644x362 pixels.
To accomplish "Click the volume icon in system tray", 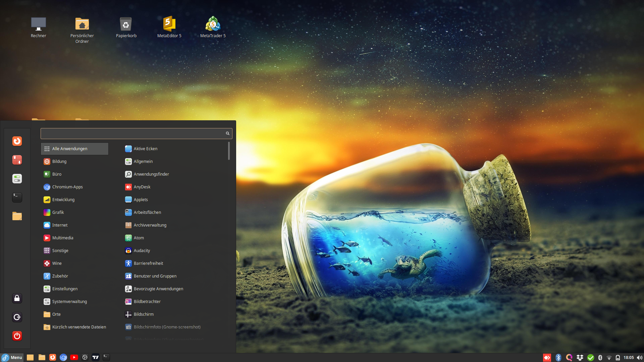I will point(639,358).
